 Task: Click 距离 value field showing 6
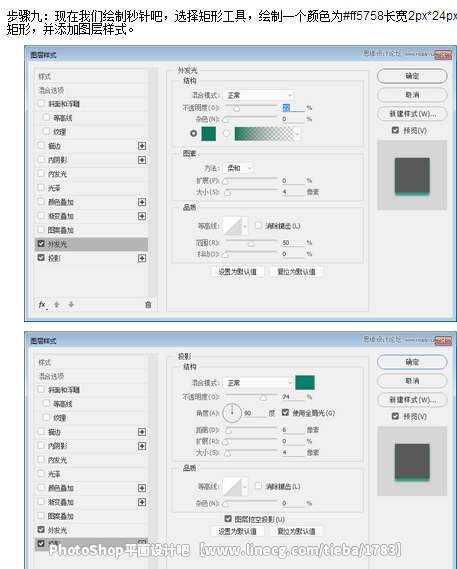(x=293, y=430)
